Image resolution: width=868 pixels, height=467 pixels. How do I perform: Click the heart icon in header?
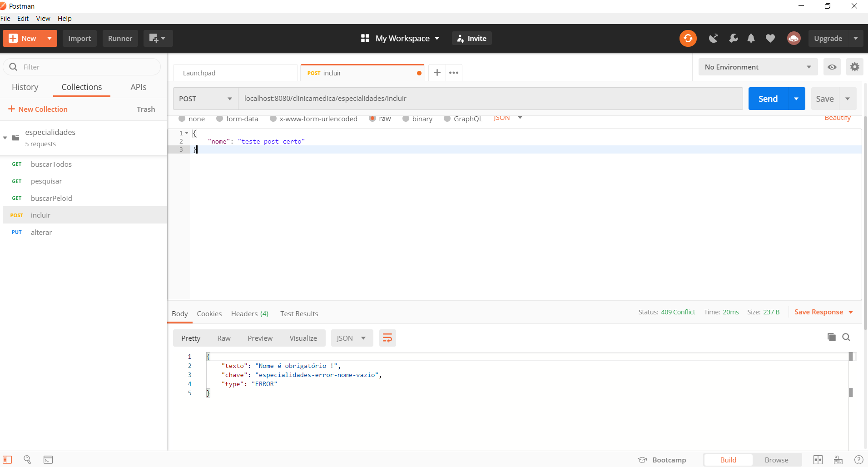click(x=770, y=38)
